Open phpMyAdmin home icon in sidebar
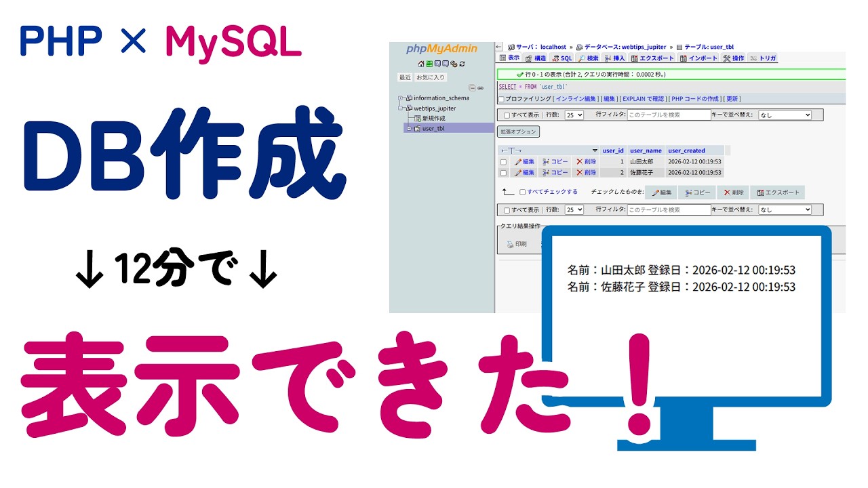The width and height of the screenshot is (868, 488). pyautogui.click(x=421, y=64)
